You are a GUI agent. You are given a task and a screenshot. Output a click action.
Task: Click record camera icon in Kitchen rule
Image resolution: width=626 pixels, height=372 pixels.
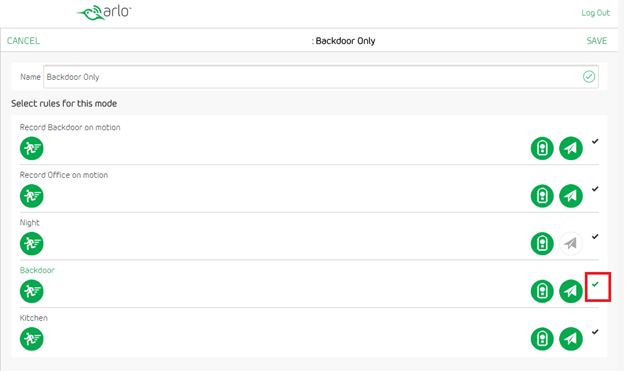point(542,339)
